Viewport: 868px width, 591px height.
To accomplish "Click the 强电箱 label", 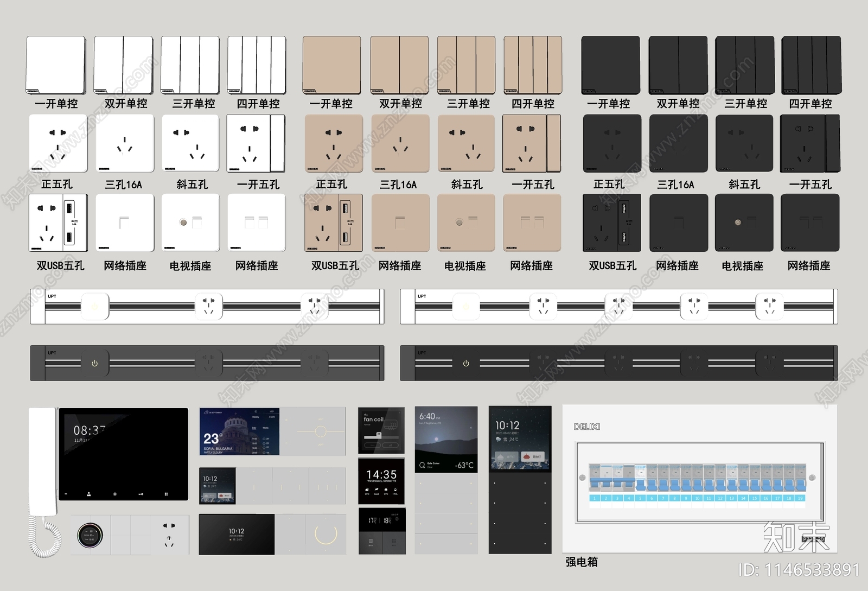I will pyautogui.click(x=582, y=562).
